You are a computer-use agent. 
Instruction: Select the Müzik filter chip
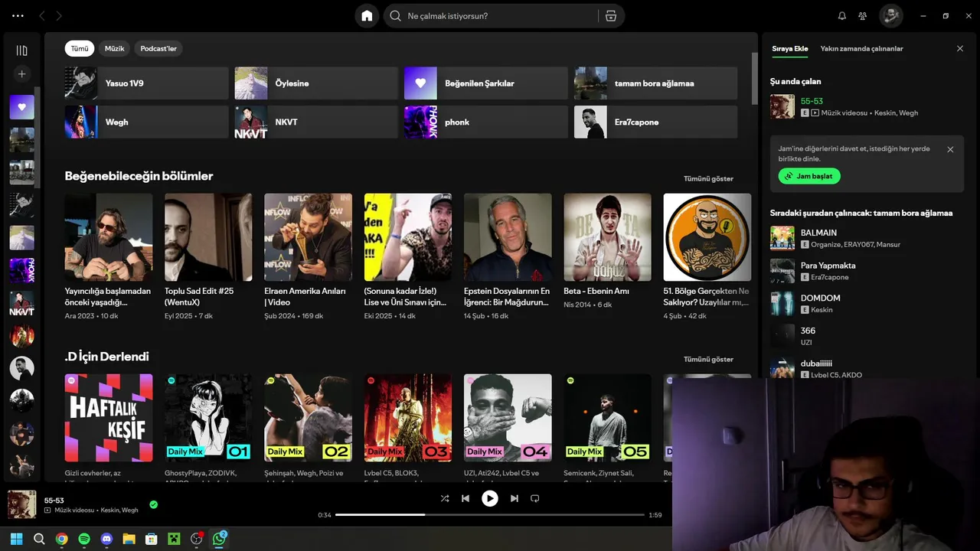coord(114,48)
